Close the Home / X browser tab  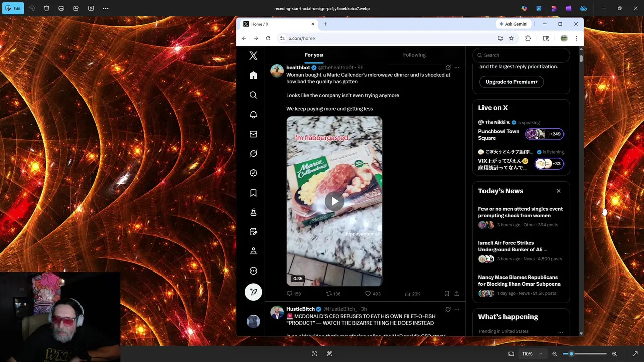(x=312, y=24)
